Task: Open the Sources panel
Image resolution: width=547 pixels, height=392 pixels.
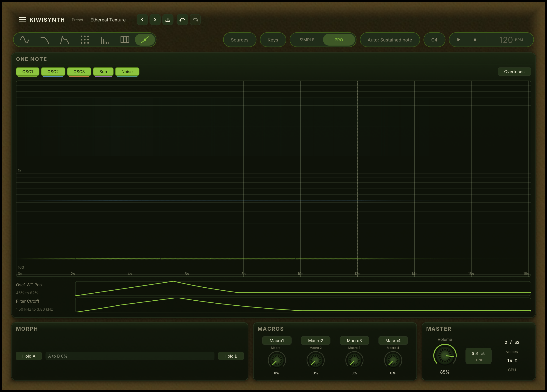Action: (x=240, y=40)
